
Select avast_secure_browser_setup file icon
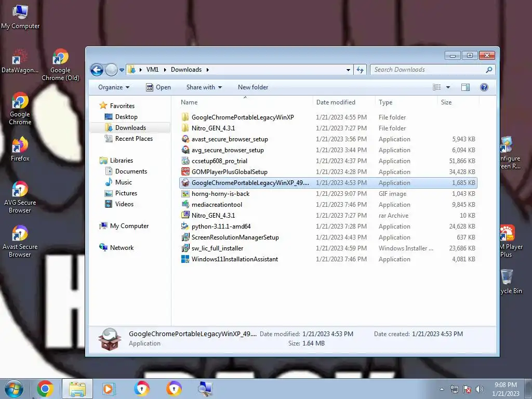coord(185,139)
